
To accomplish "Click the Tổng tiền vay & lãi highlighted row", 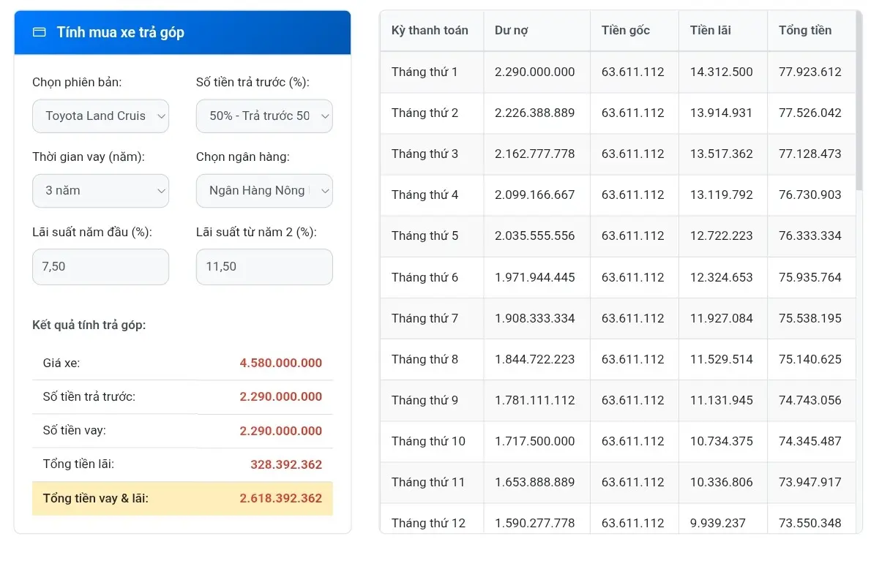I will [x=182, y=498].
